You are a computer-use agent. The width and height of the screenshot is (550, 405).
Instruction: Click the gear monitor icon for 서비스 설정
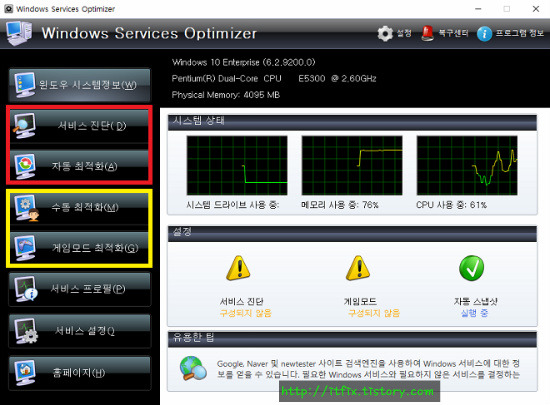26,331
